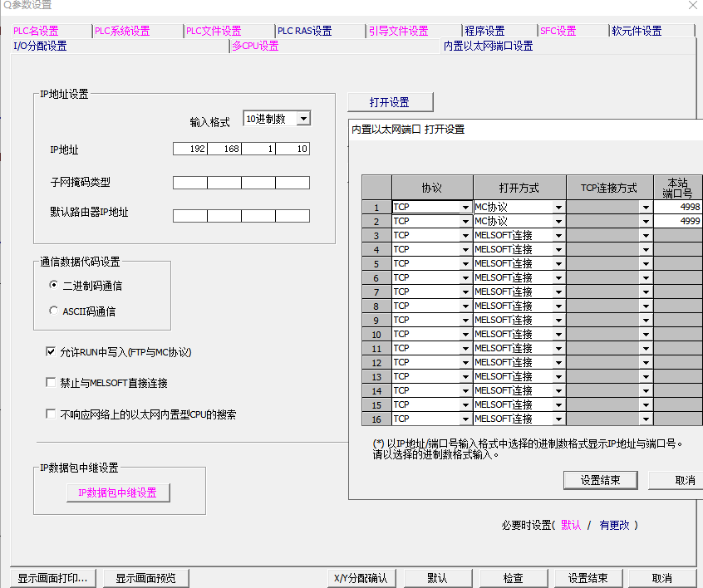Click the 显示画面打印 button
The image size is (703, 588).
[x=52, y=578]
